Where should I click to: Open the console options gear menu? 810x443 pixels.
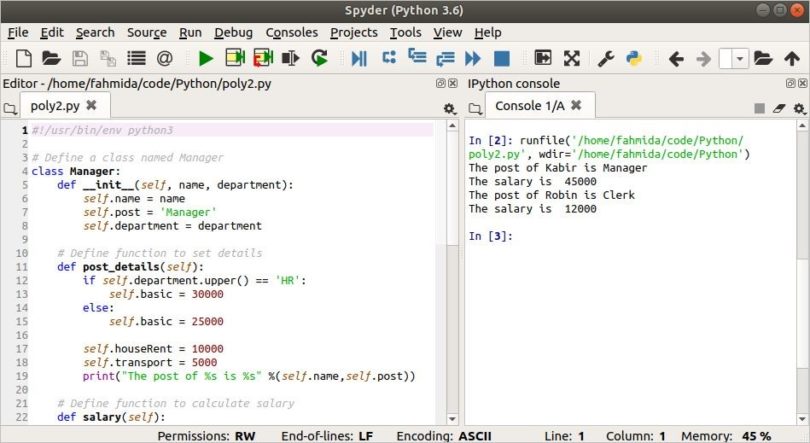[x=799, y=108]
